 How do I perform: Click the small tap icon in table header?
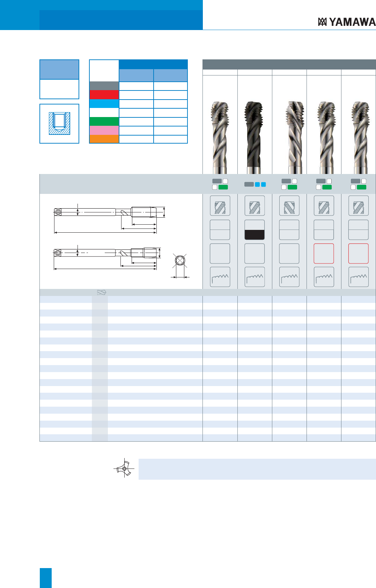[x=101, y=292]
